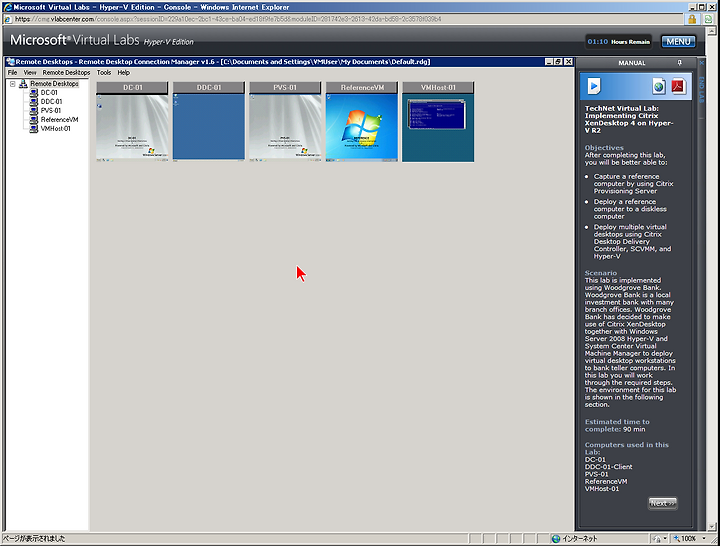Click the DC-01 entry under Computers used
720x546 pixels.
(595, 459)
